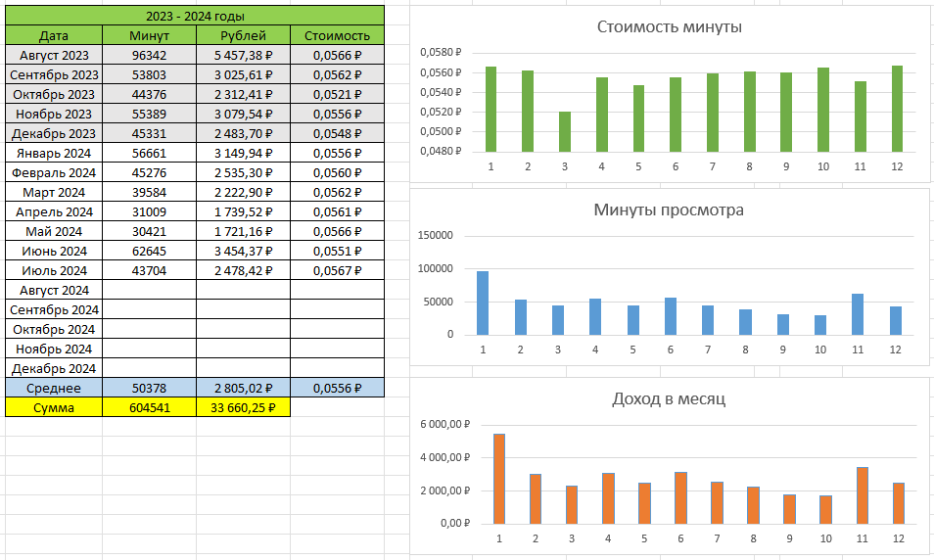This screenshot has height=560, width=934.
Task: Select the 'Октябрь 2023' date cell
Action: tap(54, 95)
